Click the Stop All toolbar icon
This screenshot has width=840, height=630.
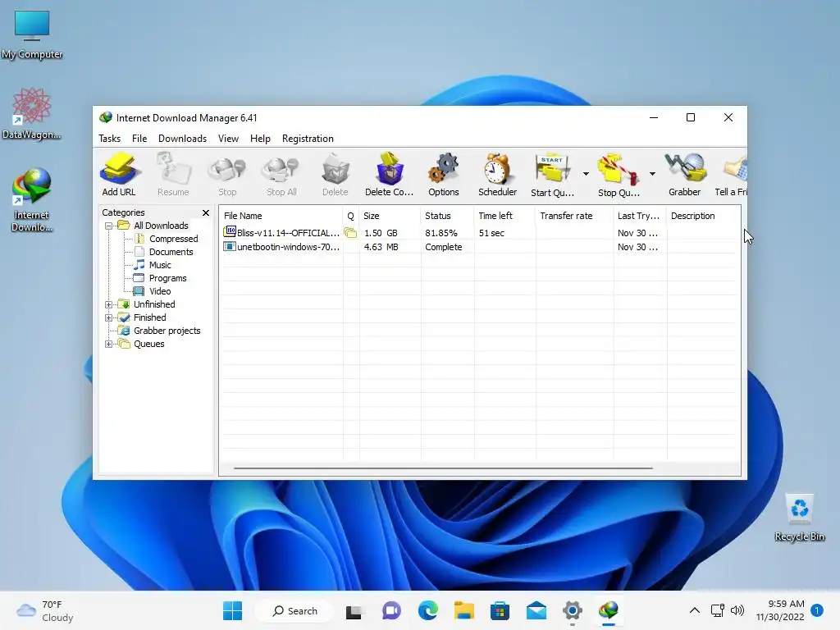[281, 175]
